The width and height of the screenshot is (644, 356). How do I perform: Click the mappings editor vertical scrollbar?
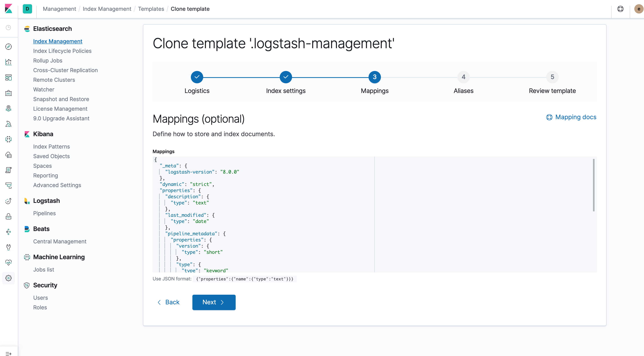tap(594, 185)
